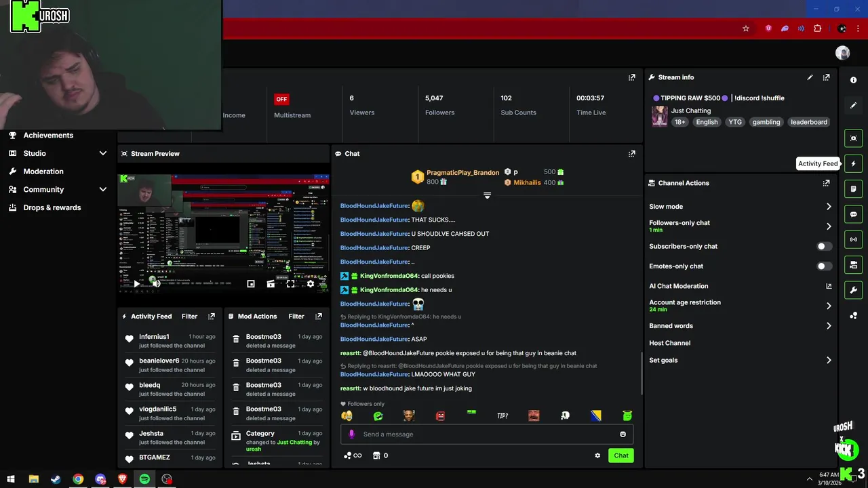The height and width of the screenshot is (488, 868).
Task: Select AI Chat Moderation entry
Action: pyautogui.click(x=678, y=286)
